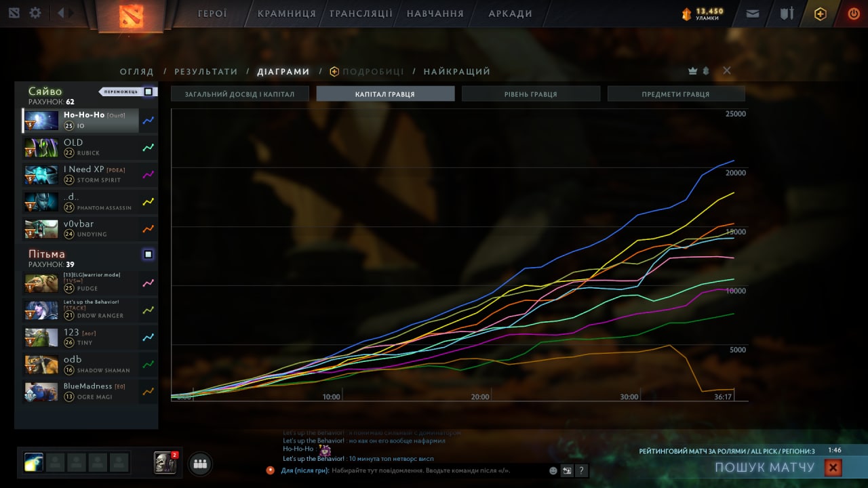Click the emoticon in Ho-Ho-Ho's chat message
868x488 pixels.
[x=325, y=450]
